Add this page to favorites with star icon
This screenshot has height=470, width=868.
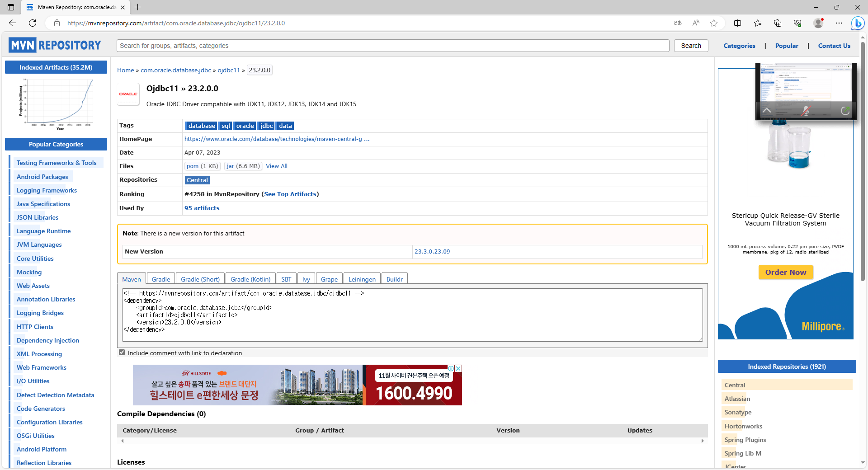point(714,23)
